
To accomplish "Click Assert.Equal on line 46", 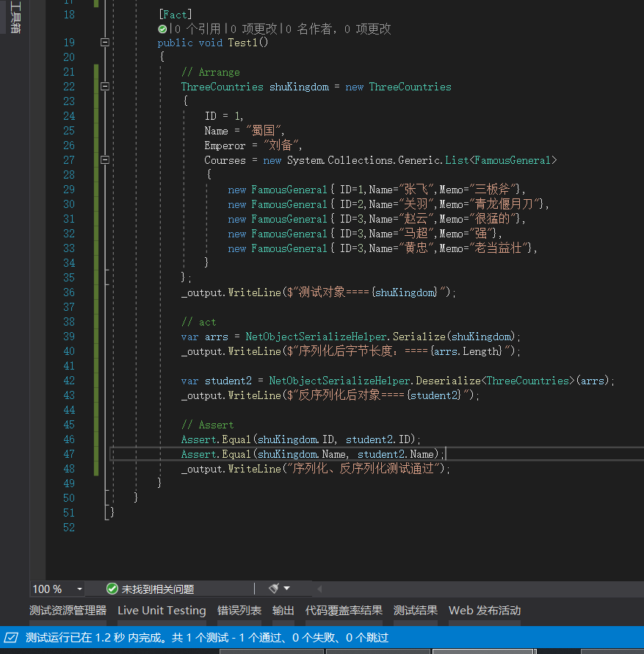I will [x=216, y=439].
